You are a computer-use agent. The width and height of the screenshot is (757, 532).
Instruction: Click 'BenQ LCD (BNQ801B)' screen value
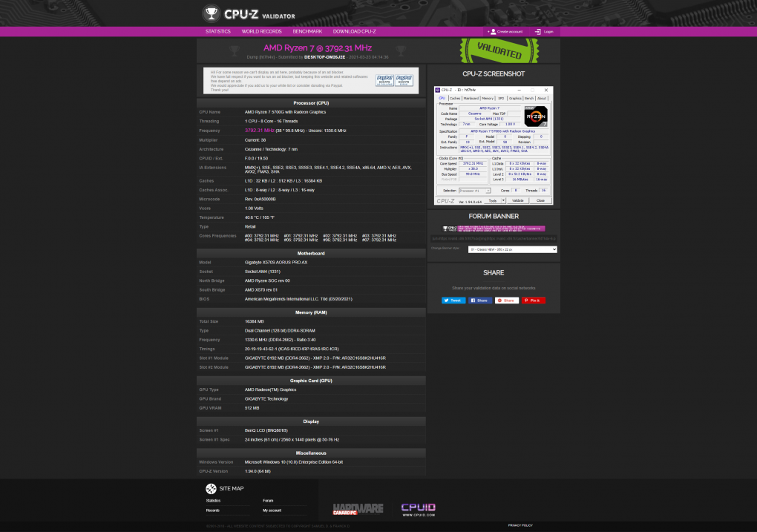[266, 430]
